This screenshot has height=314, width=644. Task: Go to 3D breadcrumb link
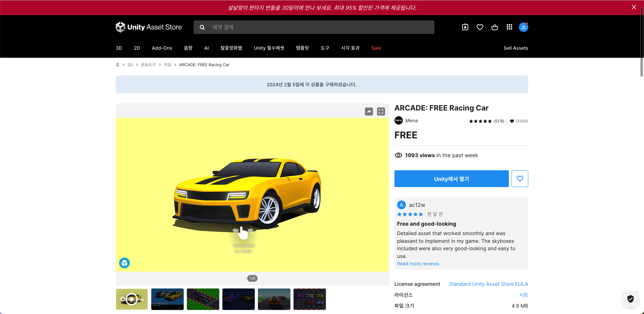130,65
